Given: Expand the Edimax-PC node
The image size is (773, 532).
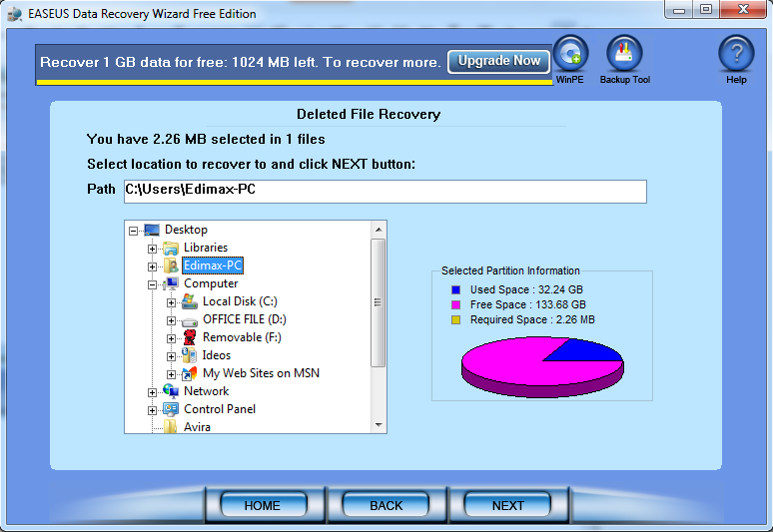Looking at the screenshot, I should [153, 266].
